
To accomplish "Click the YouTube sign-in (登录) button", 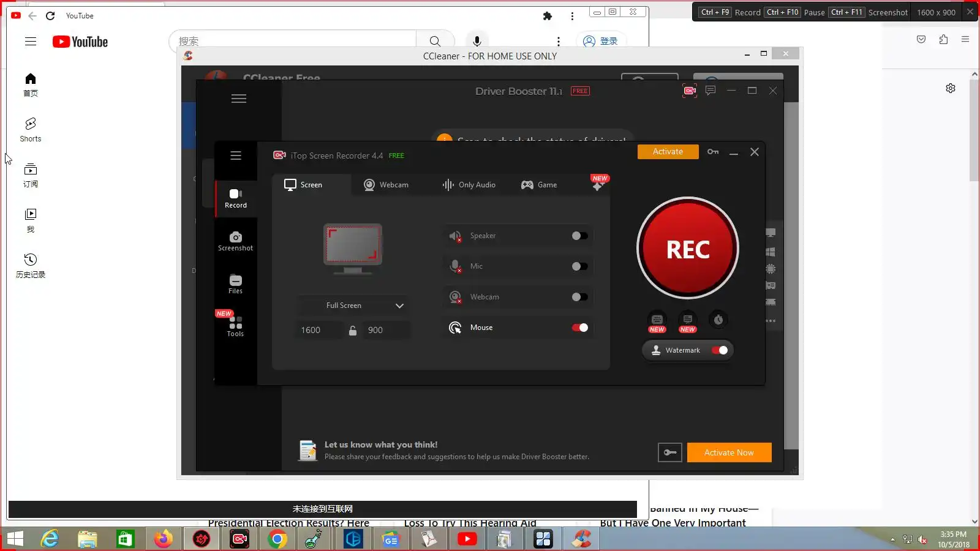I will pyautogui.click(x=601, y=41).
